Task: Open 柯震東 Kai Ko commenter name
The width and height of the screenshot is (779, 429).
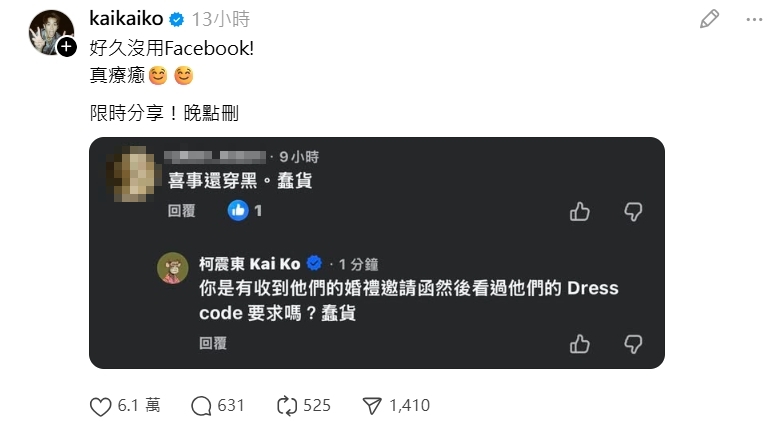Action: (x=249, y=264)
